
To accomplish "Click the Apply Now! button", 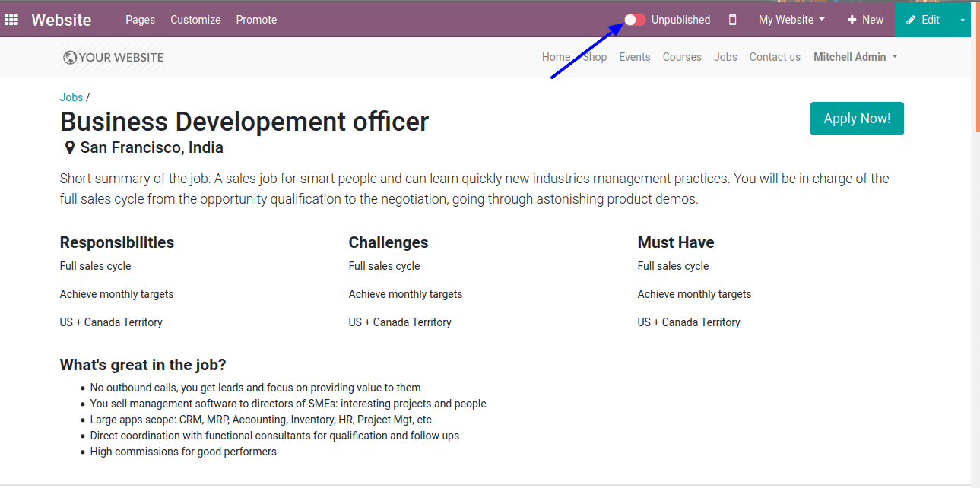I will [857, 119].
